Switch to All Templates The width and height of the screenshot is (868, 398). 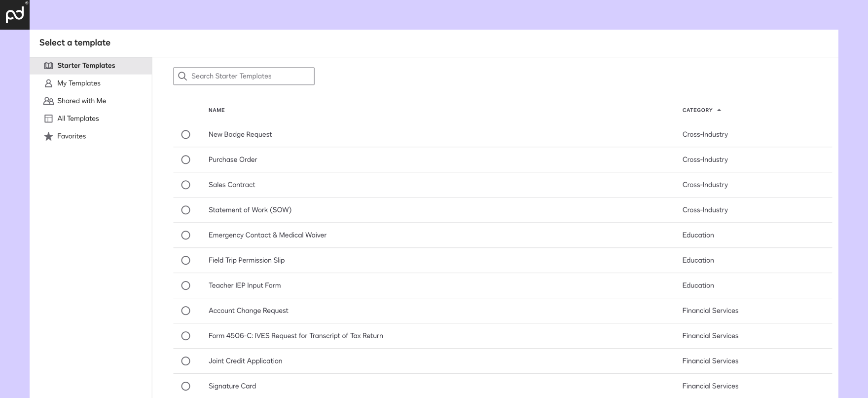91,119
